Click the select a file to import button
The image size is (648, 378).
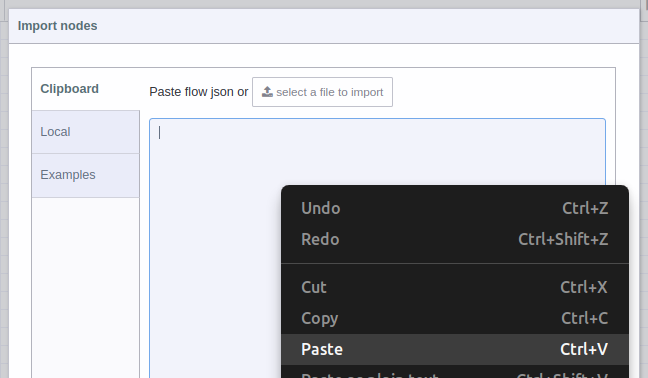(322, 92)
